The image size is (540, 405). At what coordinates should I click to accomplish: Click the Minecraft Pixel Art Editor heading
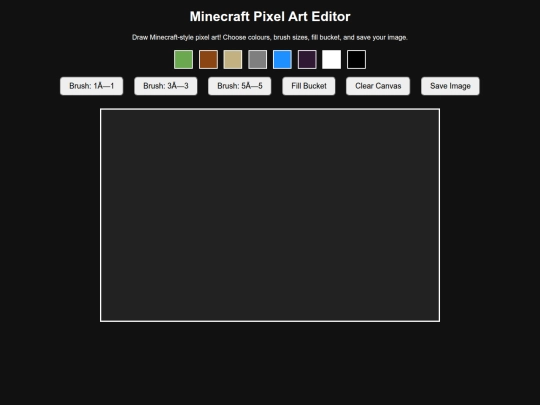pos(270,17)
